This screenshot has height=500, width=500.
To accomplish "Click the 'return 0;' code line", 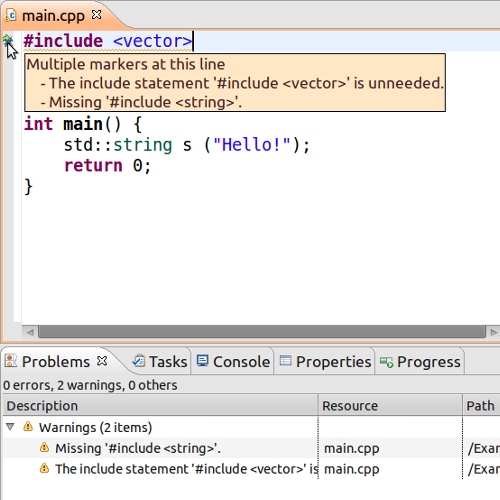I will pyautogui.click(x=107, y=166).
